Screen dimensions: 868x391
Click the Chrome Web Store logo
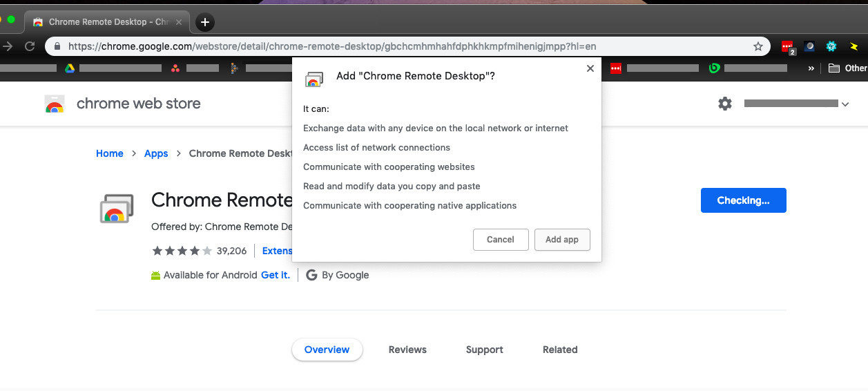coord(55,104)
